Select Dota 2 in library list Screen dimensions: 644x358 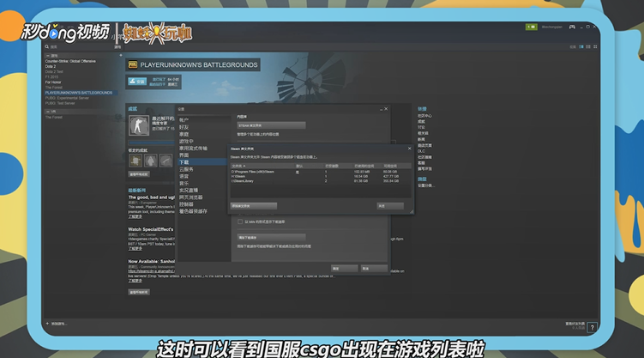(51, 66)
